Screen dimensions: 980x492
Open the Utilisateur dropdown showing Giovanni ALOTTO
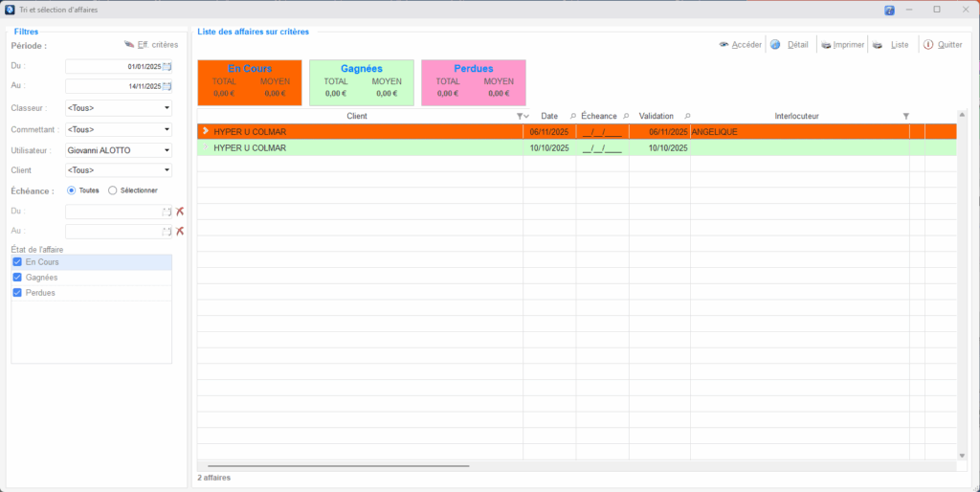167,150
